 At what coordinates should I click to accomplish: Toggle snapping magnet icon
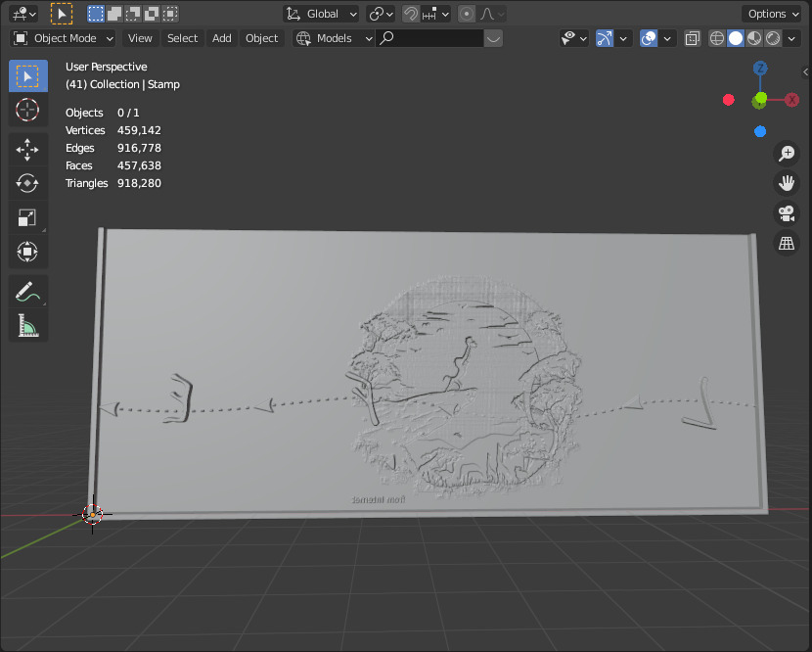point(411,14)
